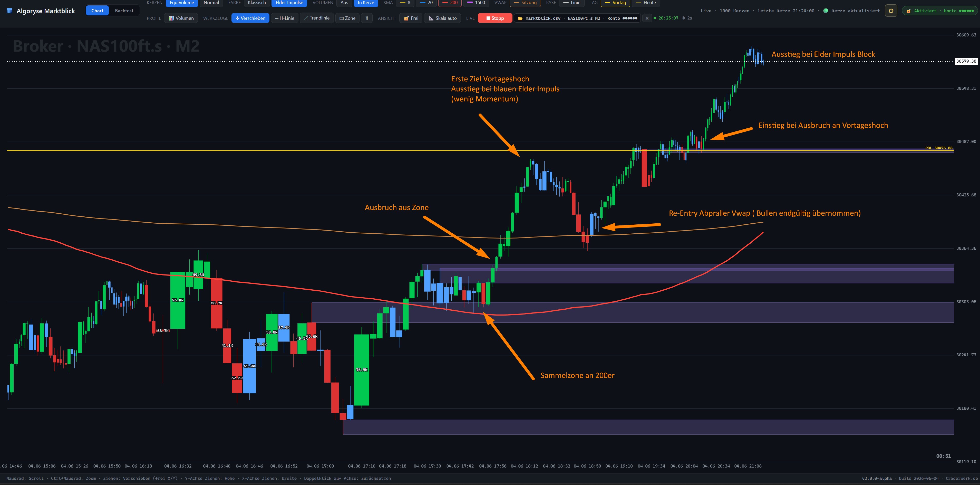This screenshot has height=485, width=980.
Task: Set volume display to In Kerze
Action: (x=366, y=3)
